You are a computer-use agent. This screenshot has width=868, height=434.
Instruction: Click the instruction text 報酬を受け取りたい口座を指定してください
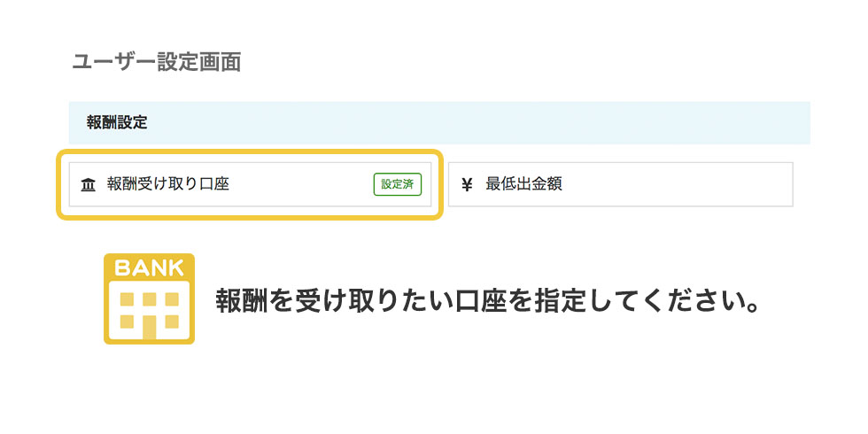pyautogui.click(x=486, y=300)
